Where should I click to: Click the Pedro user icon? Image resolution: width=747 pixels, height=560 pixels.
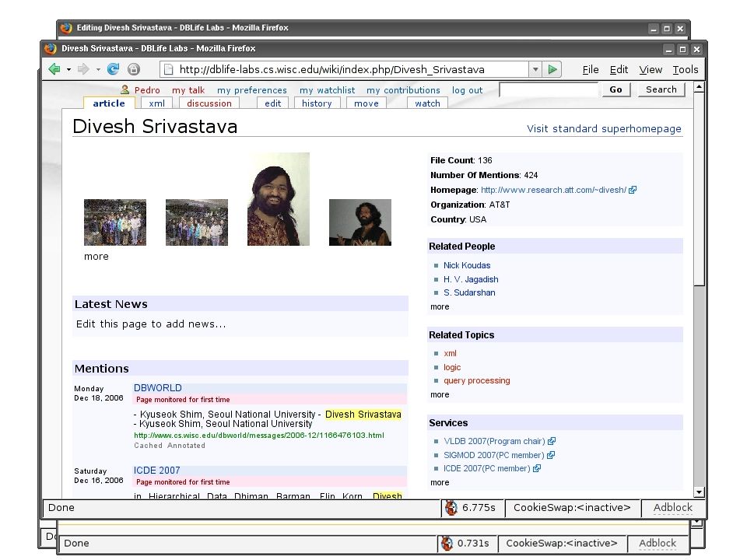tap(124, 89)
